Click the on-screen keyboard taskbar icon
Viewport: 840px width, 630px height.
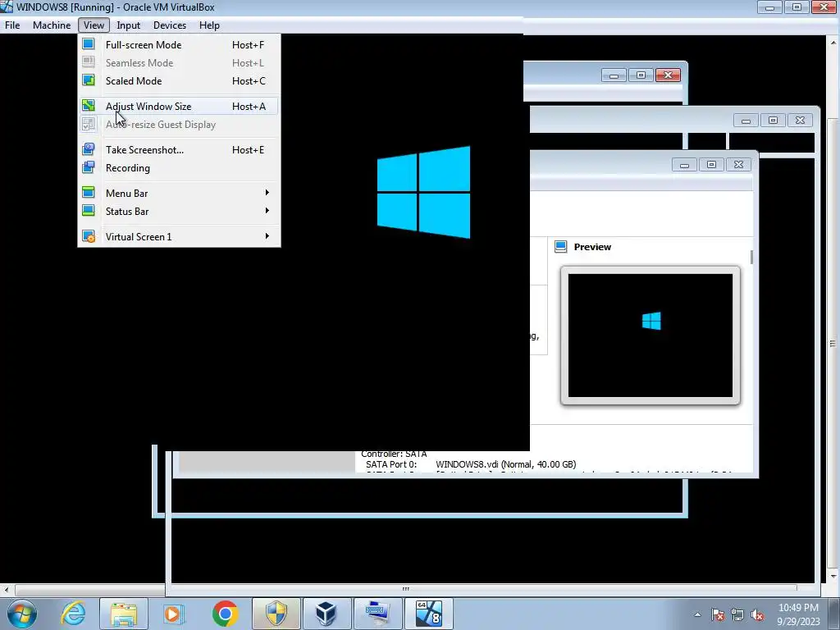377,614
